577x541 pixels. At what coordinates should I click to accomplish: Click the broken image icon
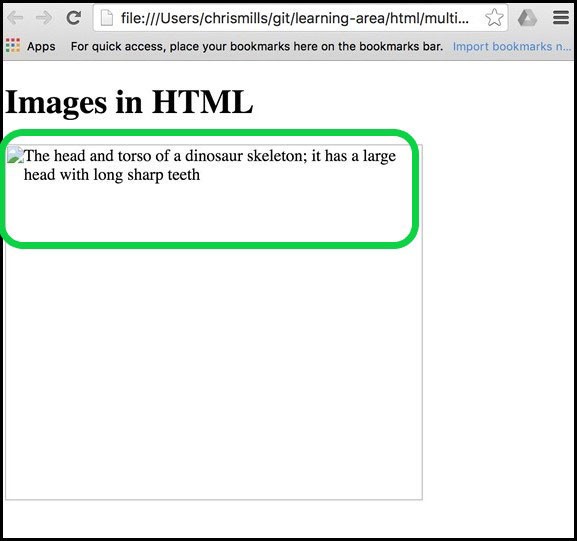(15, 155)
